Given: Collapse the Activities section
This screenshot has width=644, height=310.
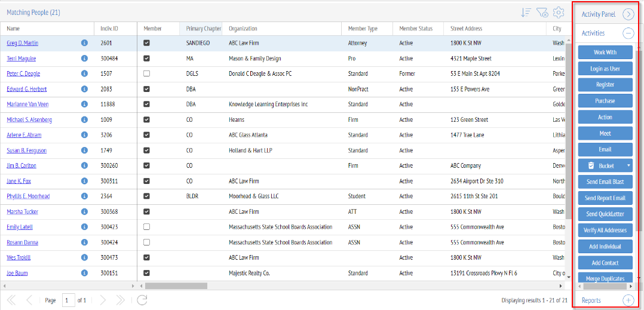Looking at the screenshot, I should [628, 33].
